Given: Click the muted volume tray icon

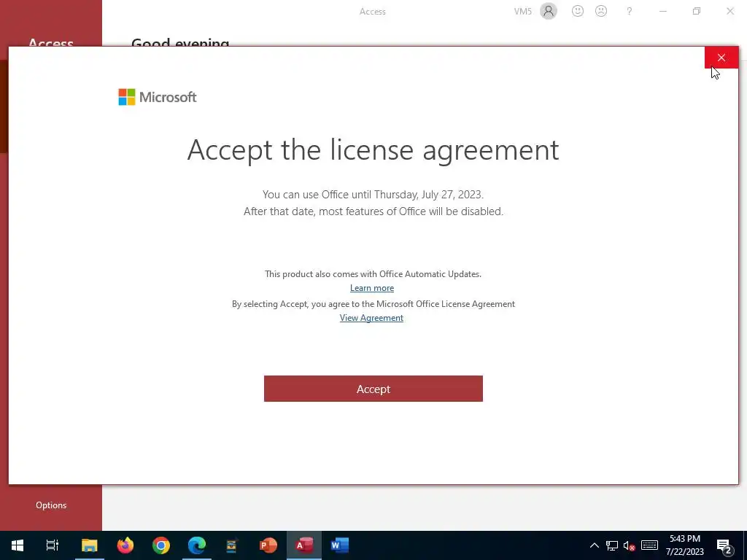Looking at the screenshot, I should pyautogui.click(x=630, y=545).
